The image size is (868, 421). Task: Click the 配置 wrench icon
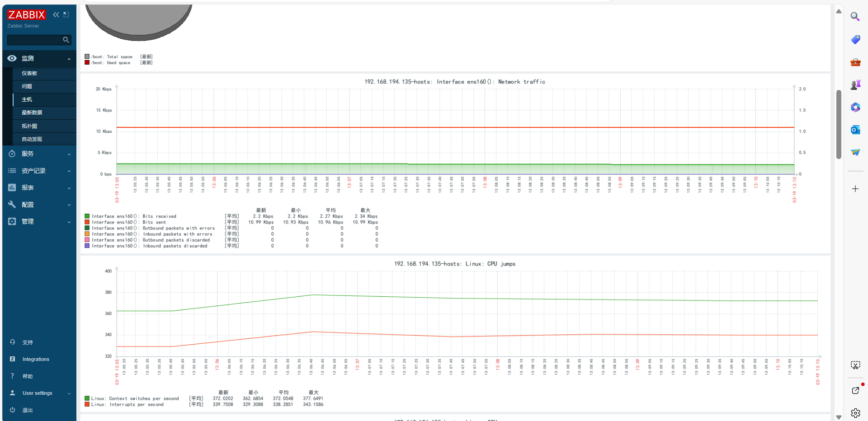(12, 205)
